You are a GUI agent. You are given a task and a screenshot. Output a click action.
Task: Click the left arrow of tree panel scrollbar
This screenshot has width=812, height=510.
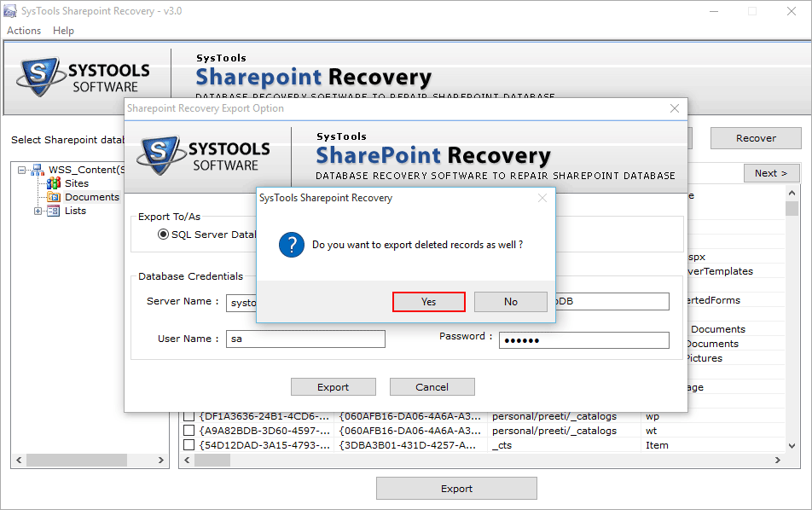point(19,460)
